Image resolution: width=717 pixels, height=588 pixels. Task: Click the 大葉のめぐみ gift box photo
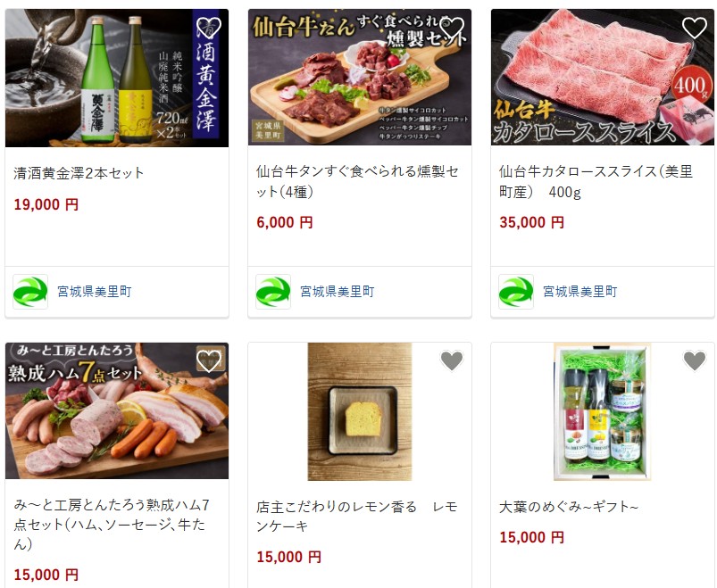click(602, 411)
